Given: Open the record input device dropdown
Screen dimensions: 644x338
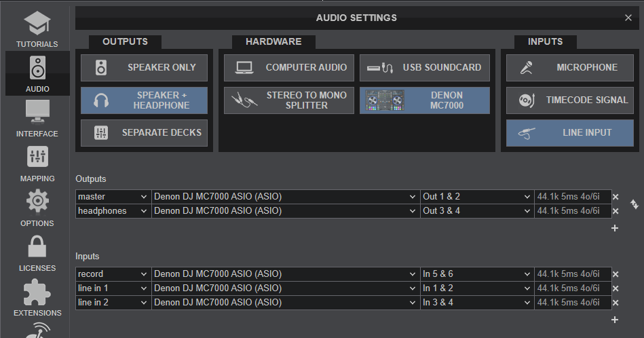Looking at the screenshot, I should [285, 274].
